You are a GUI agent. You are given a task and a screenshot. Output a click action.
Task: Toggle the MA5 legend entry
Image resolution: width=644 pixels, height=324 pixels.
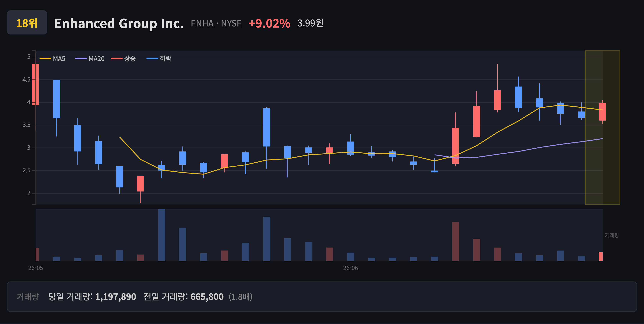[x=53, y=58]
